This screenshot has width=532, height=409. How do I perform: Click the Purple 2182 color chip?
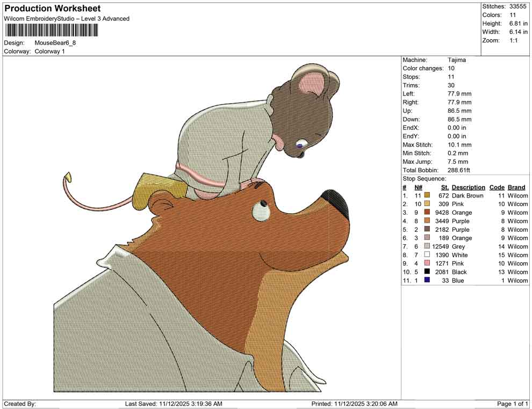point(426,229)
